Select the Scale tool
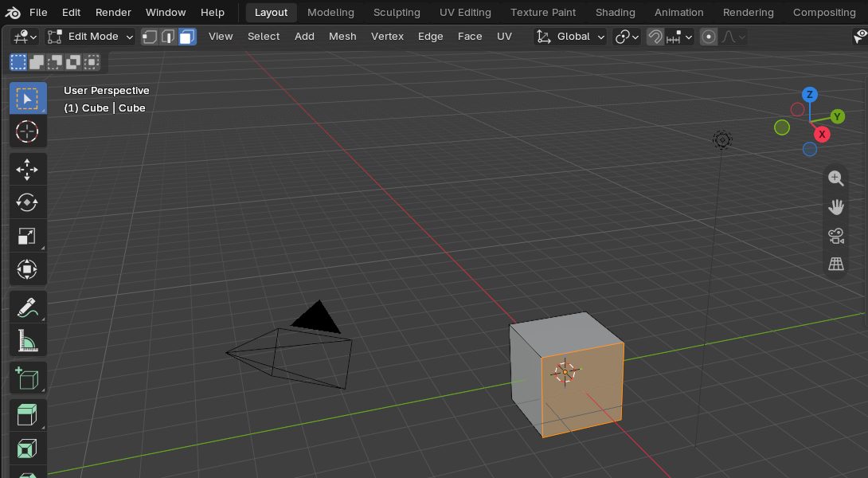 (x=27, y=236)
